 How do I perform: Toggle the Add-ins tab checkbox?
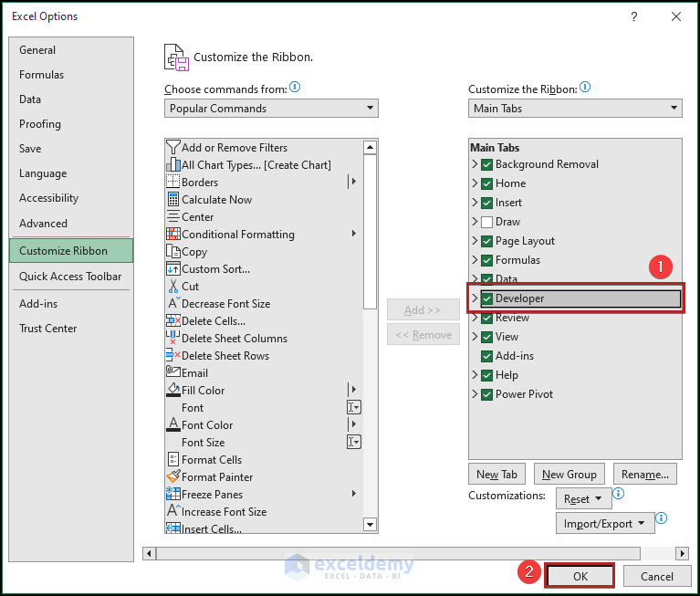coord(486,356)
